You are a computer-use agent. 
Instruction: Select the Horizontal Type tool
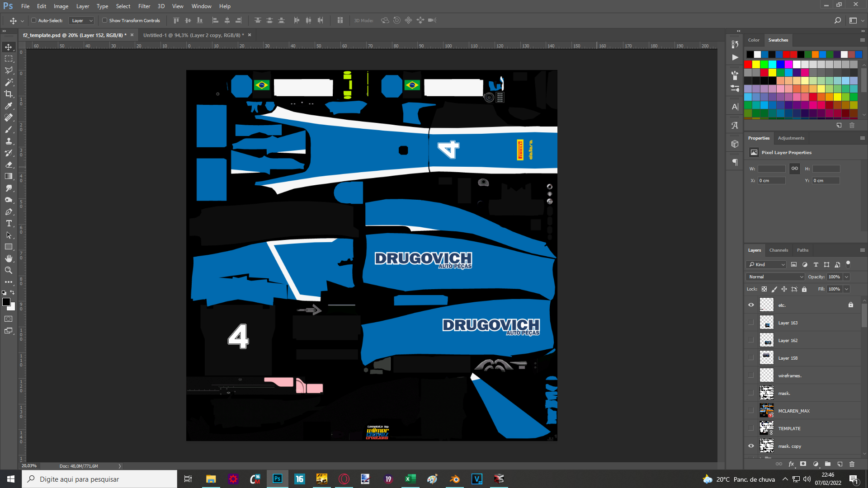9,223
